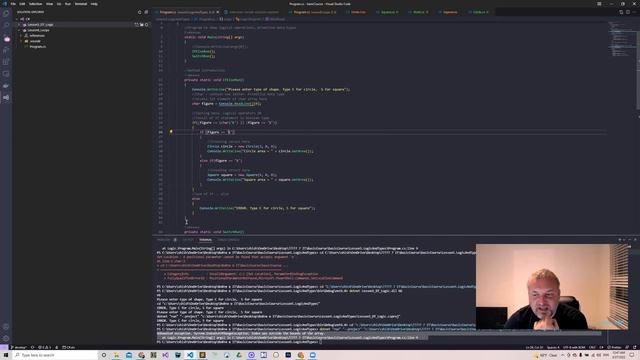Switch to the Output panel tab
640x360 pixels.
[188, 240]
